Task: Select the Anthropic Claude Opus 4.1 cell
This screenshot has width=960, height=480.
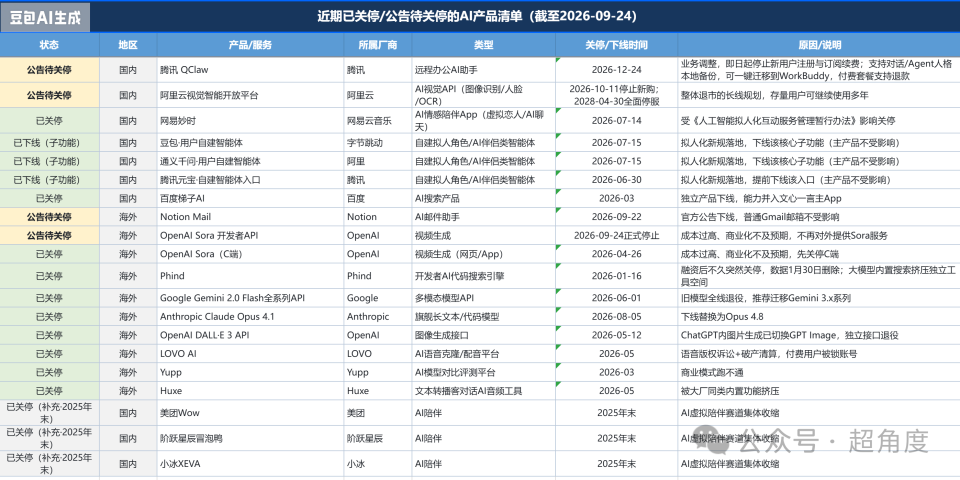Action: pyautogui.click(x=250, y=317)
